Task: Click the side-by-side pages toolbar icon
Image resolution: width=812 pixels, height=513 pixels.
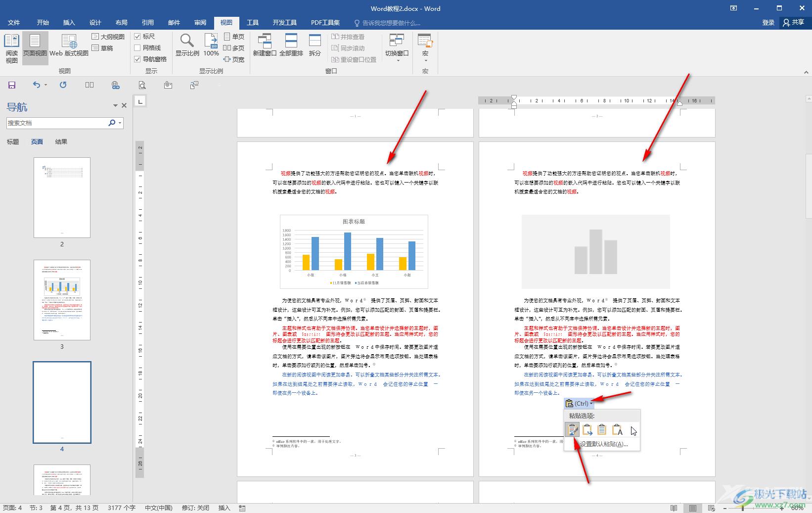Action: [x=90, y=85]
